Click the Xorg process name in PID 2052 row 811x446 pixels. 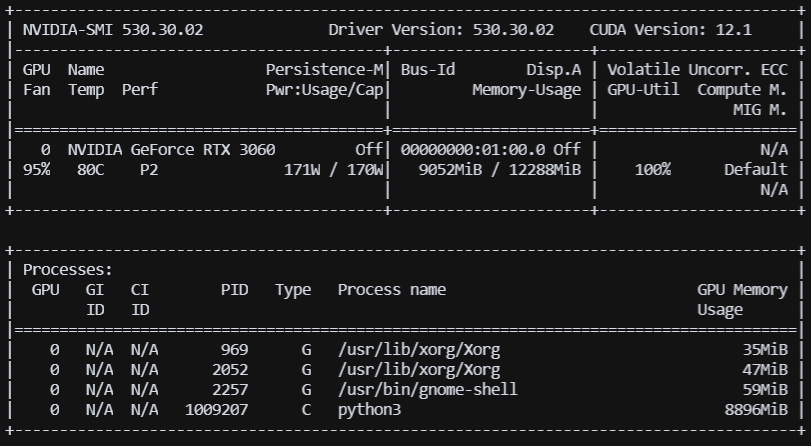[419, 370]
